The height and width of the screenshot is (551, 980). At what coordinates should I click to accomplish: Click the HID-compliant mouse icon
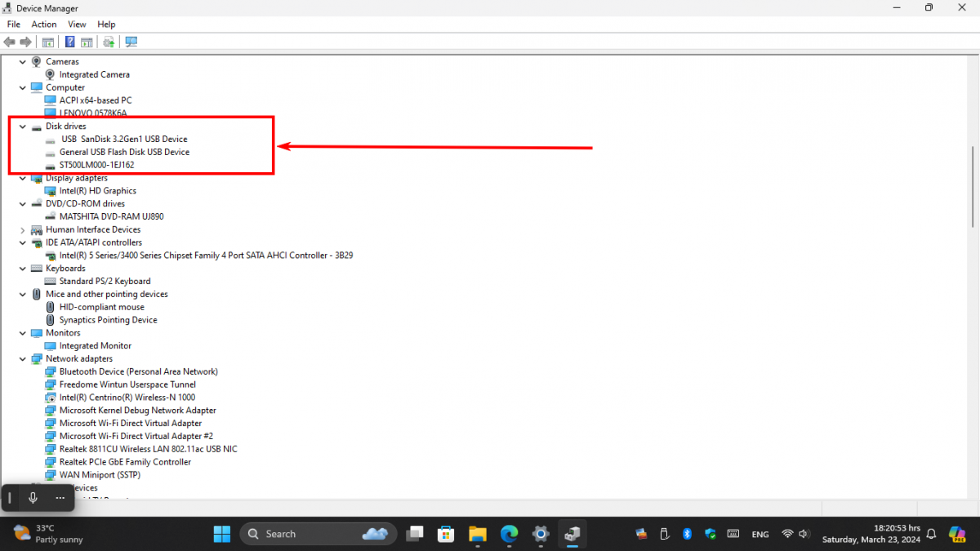[x=51, y=307]
